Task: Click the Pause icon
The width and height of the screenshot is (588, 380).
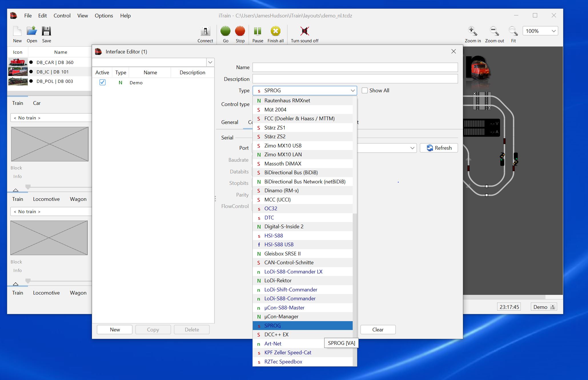Action: (x=257, y=31)
